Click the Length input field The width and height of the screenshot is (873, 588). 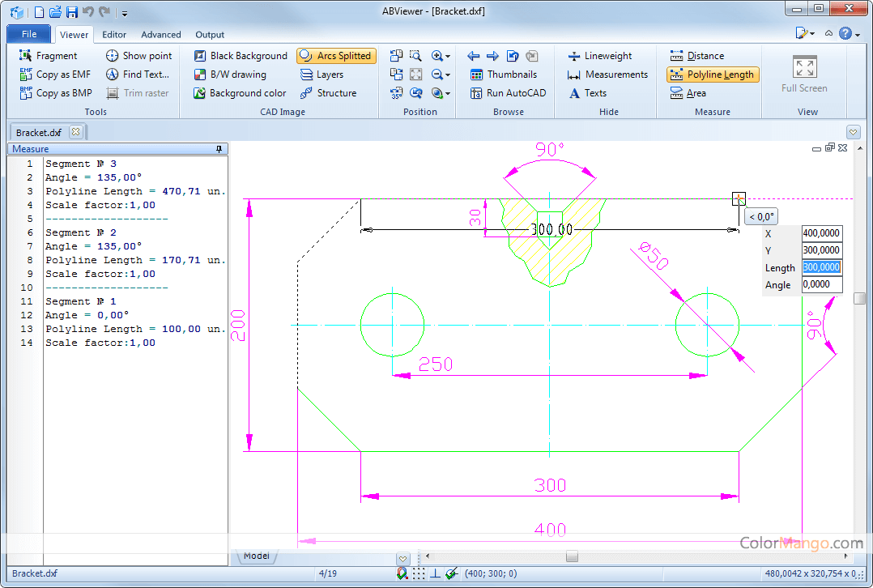point(821,268)
